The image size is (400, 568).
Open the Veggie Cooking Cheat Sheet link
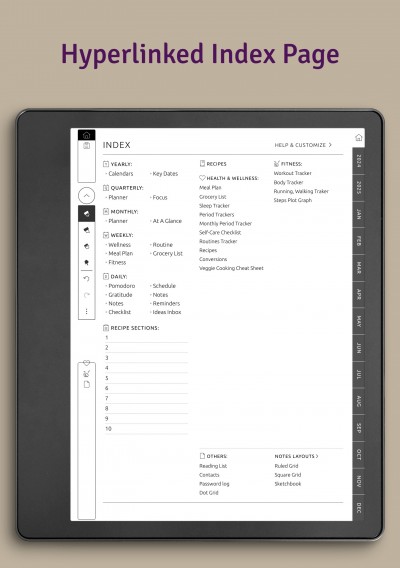pos(231,268)
